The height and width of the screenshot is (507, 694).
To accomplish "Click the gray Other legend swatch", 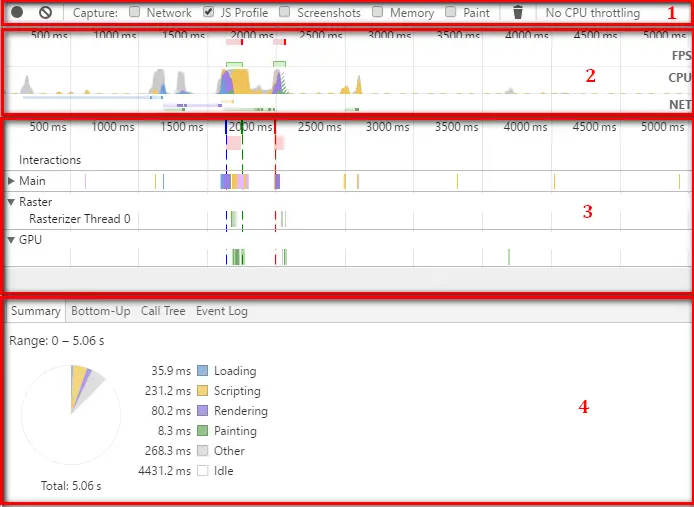I will (x=202, y=450).
